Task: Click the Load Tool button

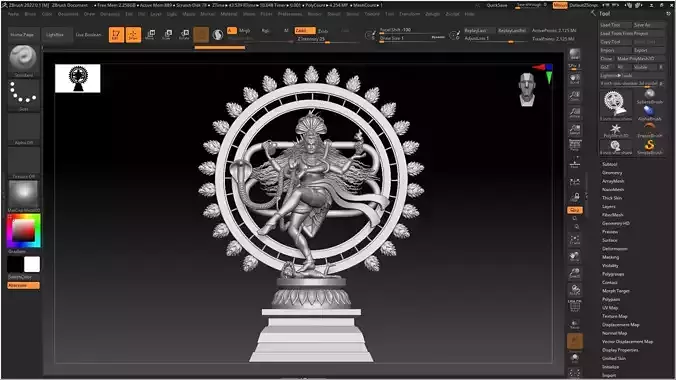Action: (x=616, y=25)
